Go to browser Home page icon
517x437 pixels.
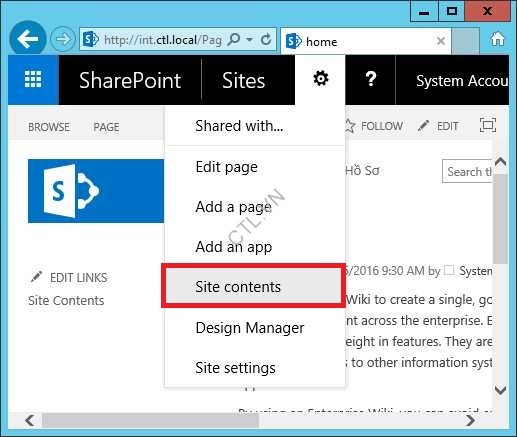click(497, 40)
